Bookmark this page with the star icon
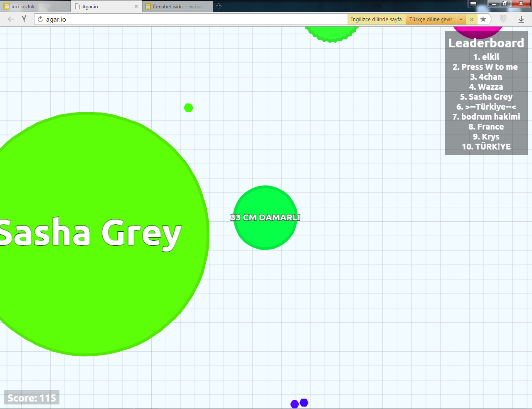This screenshot has width=532, height=409. tap(483, 19)
